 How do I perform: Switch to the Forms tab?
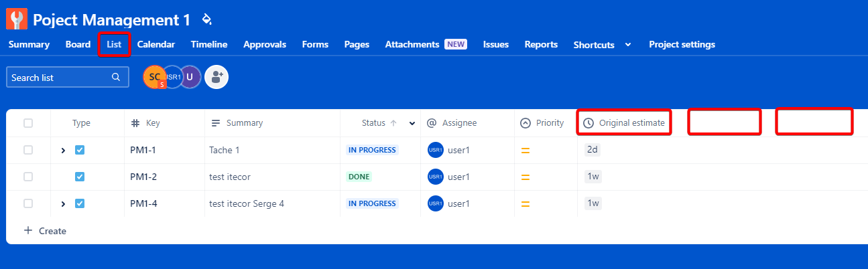[x=315, y=44]
